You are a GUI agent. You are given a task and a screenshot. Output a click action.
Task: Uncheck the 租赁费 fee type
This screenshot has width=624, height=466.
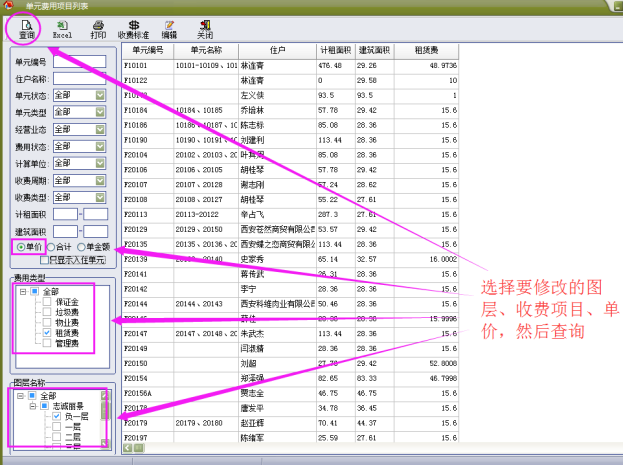coord(47,333)
